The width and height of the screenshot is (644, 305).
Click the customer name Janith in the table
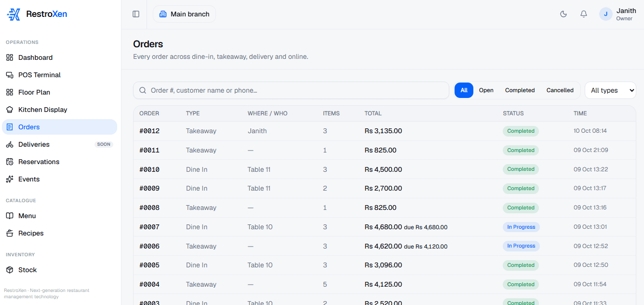(x=257, y=131)
